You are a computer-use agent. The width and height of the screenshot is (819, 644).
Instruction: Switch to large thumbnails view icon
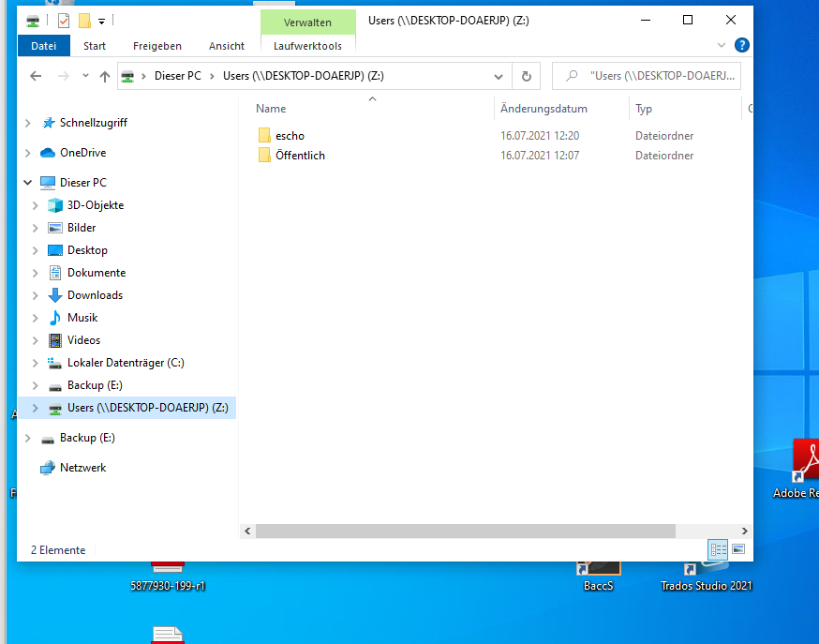(738, 549)
